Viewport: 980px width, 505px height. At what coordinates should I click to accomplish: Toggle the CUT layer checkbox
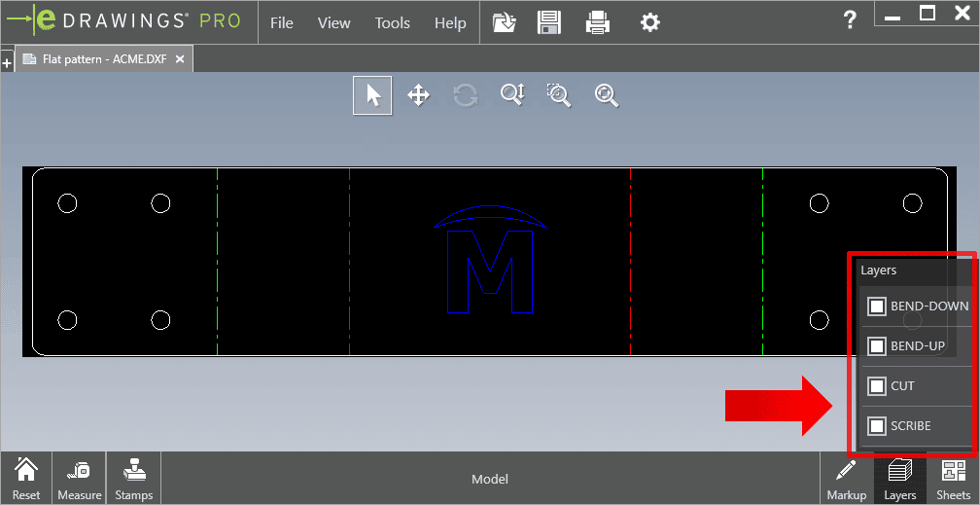pyautogui.click(x=877, y=385)
